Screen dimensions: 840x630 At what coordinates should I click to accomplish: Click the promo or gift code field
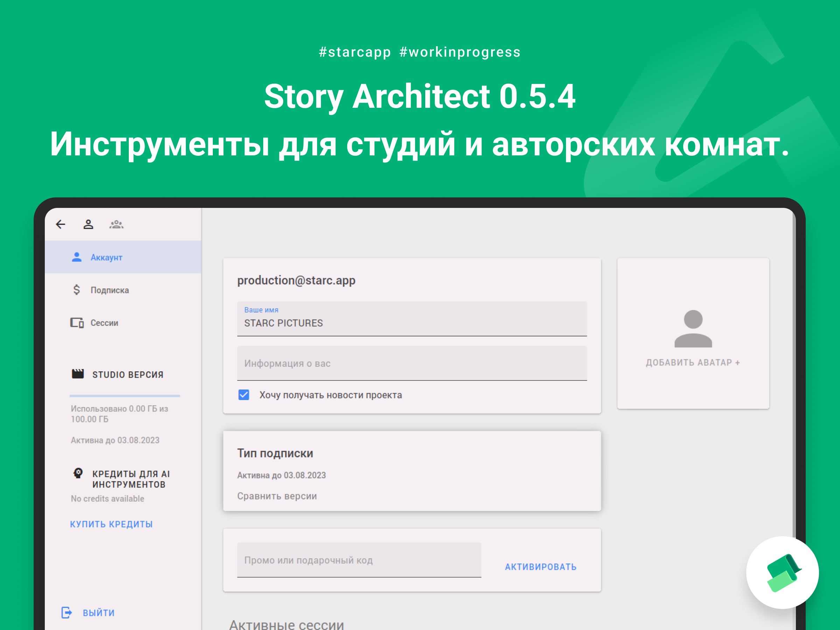(x=359, y=560)
